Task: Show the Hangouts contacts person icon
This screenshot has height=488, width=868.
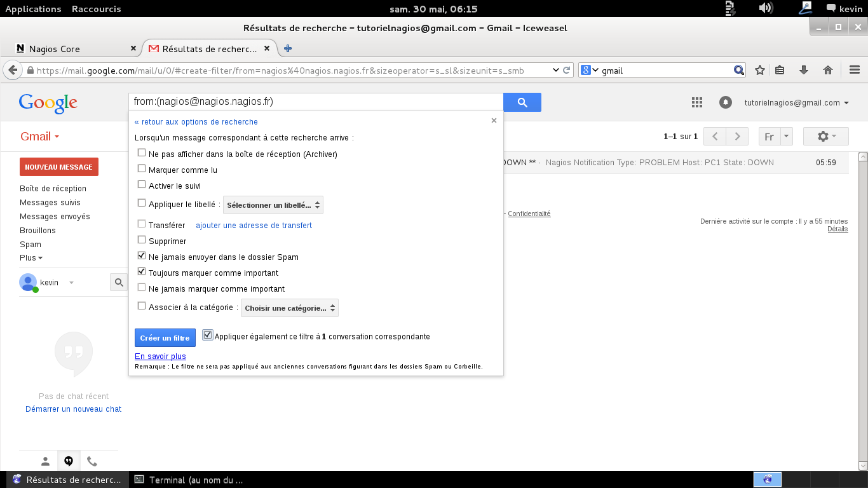Action: coord(45,461)
